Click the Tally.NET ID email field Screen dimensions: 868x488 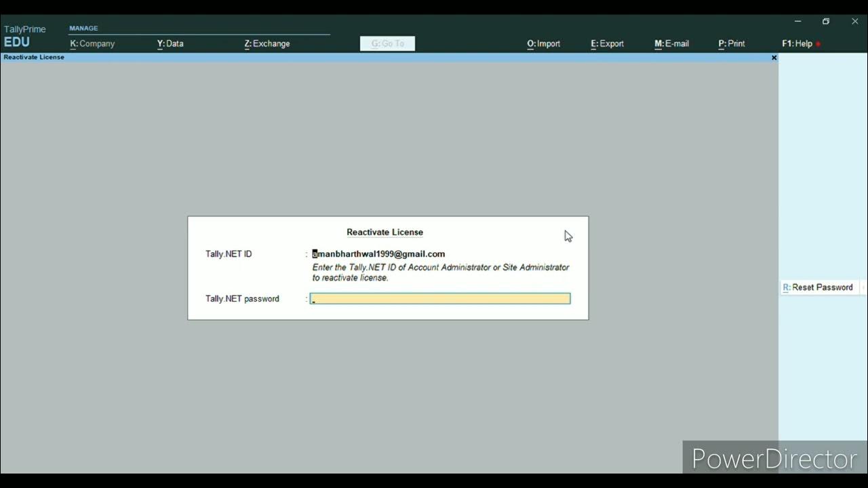click(x=378, y=254)
